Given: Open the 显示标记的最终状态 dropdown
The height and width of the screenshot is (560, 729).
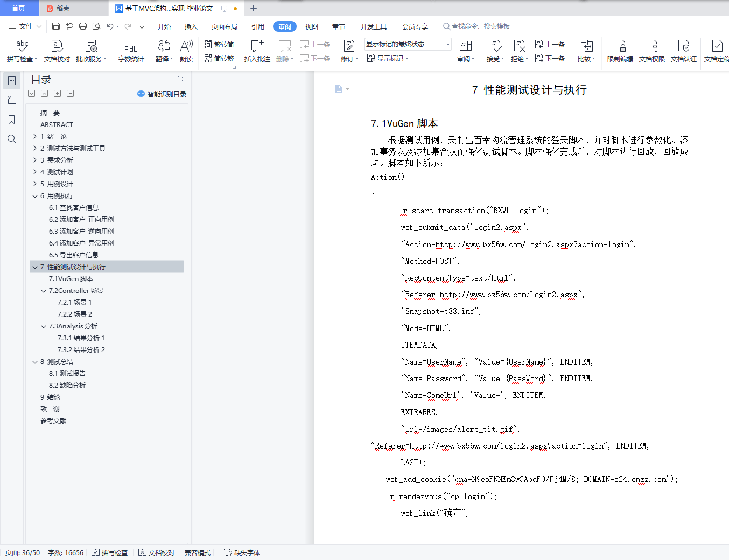Looking at the screenshot, I should coord(408,44).
